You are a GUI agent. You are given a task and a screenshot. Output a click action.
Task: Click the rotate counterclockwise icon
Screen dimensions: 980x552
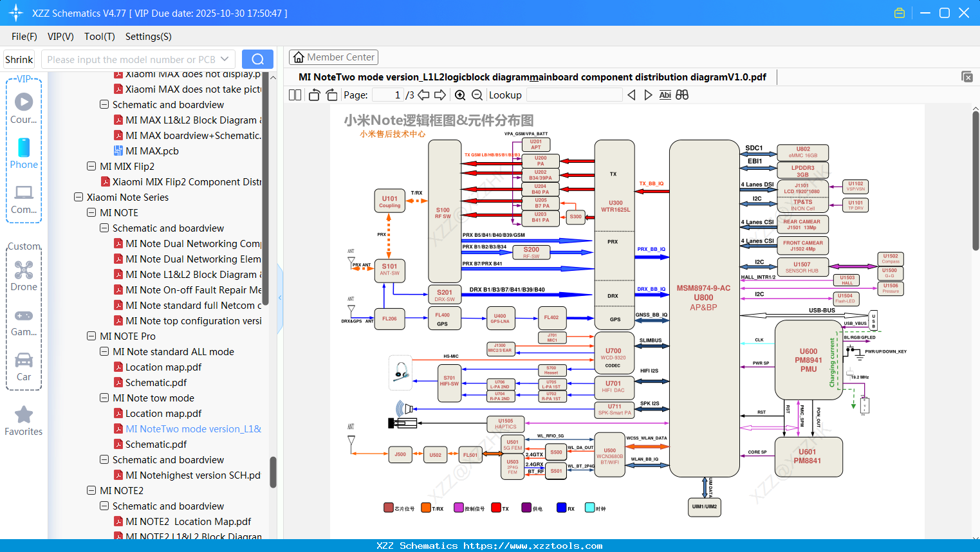313,95
